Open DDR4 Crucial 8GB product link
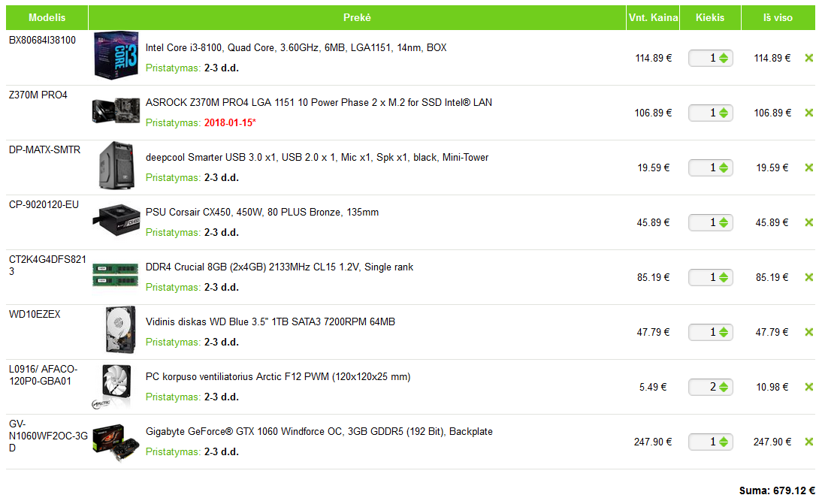 (279, 267)
